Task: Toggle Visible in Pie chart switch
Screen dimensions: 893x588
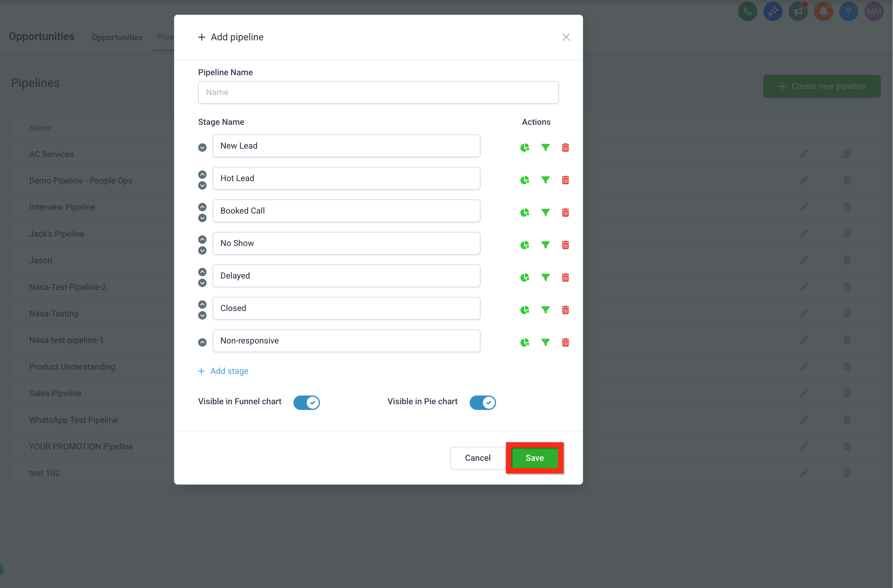Action: click(482, 402)
